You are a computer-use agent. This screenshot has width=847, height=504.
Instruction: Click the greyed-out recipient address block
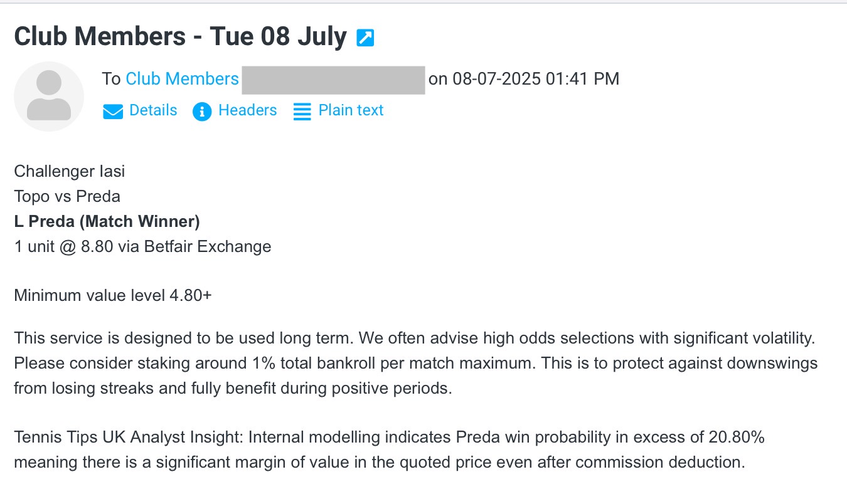pos(333,80)
